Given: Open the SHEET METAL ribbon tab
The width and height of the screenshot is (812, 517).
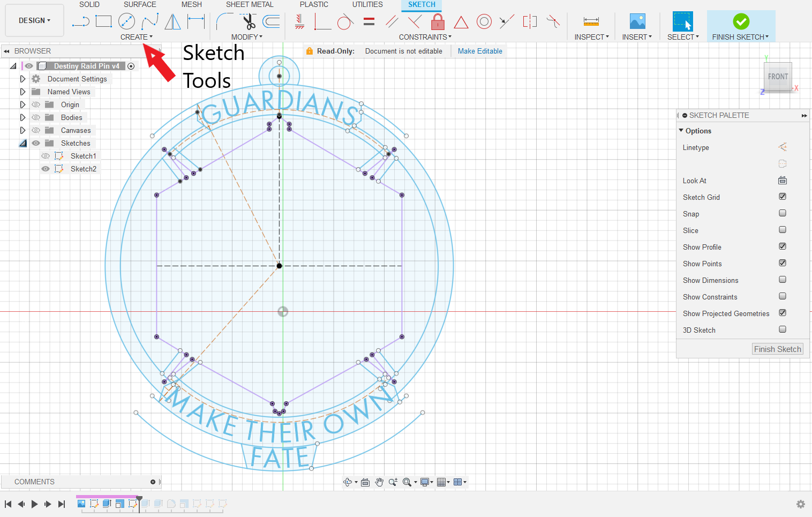Looking at the screenshot, I should 250,4.
